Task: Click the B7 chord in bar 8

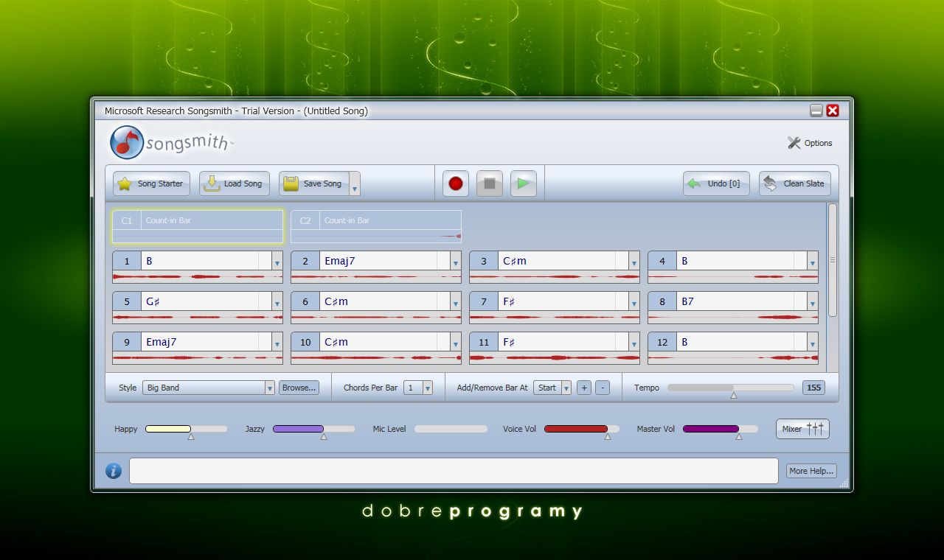Action: coord(687,301)
